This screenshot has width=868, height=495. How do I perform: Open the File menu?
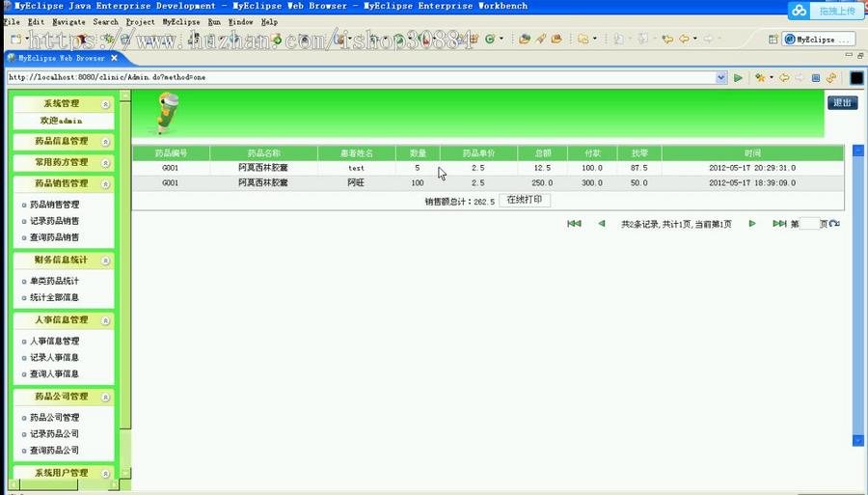coord(11,22)
